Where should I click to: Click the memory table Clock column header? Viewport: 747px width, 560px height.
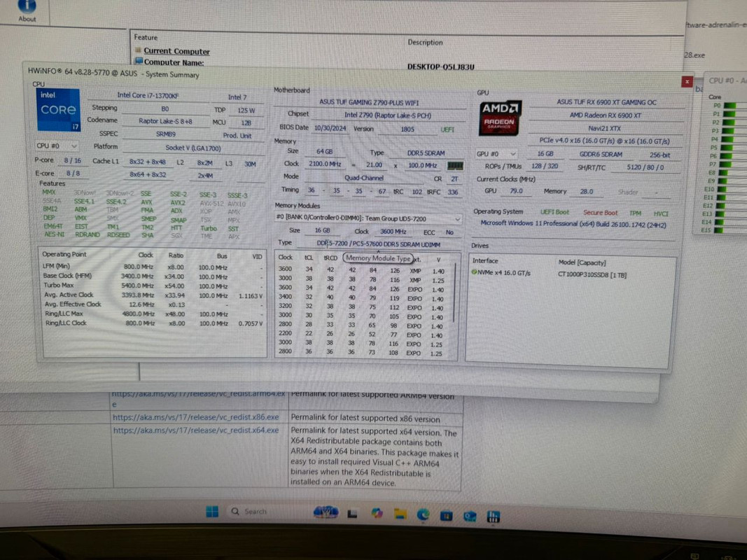coord(286,257)
